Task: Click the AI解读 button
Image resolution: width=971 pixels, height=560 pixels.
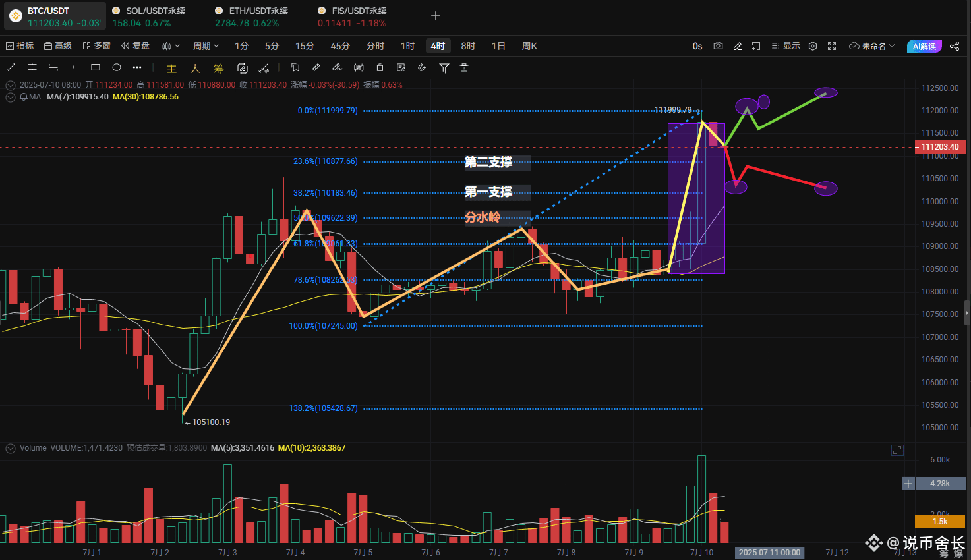Action: 925,46
